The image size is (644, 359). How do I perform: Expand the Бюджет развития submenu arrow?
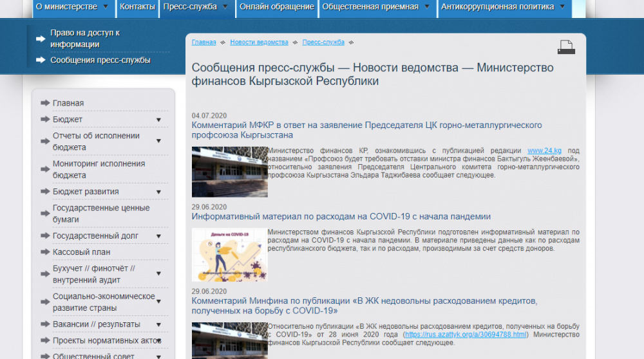pyautogui.click(x=158, y=192)
